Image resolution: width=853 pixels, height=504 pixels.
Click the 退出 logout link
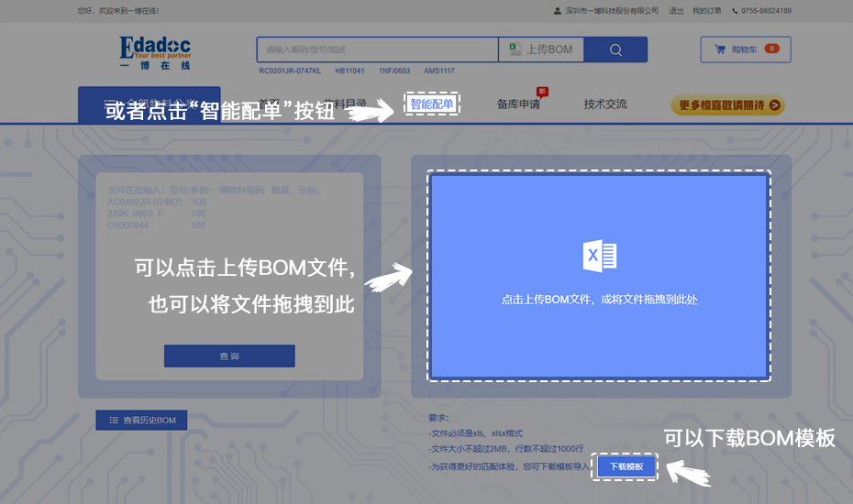click(x=676, y=11)
